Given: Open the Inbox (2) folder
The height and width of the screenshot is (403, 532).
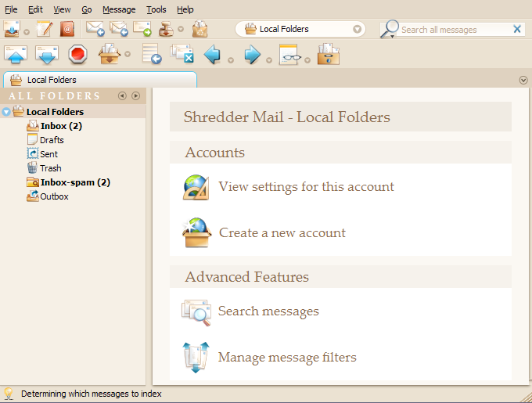Looking at the screenshot, I should pos(61,126).
